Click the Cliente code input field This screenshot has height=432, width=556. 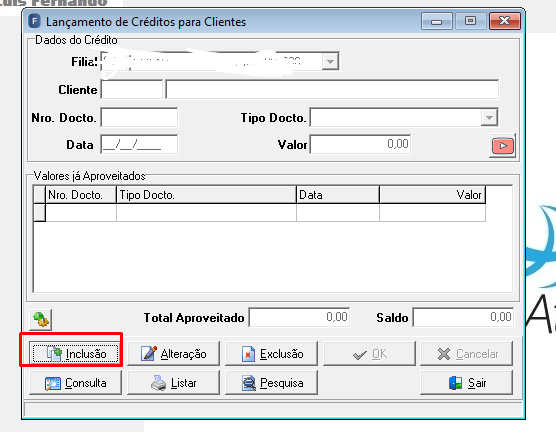point(132,89)
